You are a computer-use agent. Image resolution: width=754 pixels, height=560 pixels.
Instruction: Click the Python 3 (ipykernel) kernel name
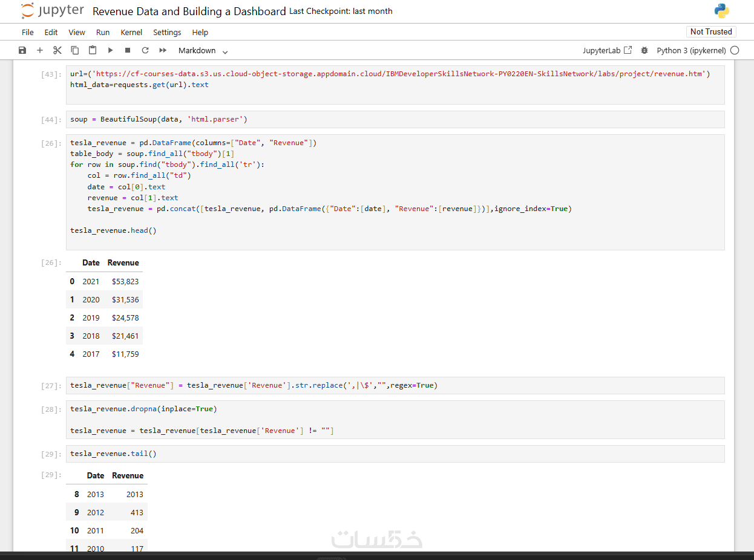[x=691, y=51]
